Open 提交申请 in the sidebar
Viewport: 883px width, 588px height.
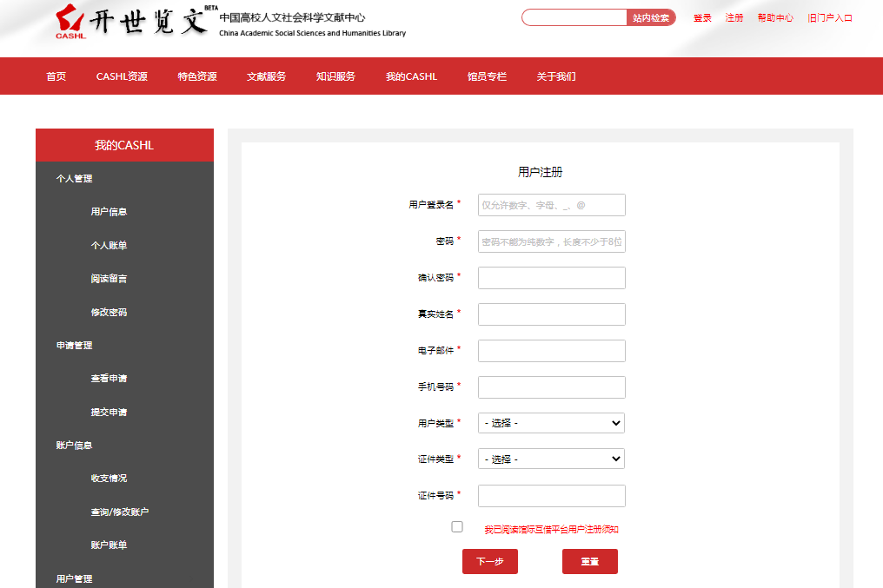click(x=109, y=412)
